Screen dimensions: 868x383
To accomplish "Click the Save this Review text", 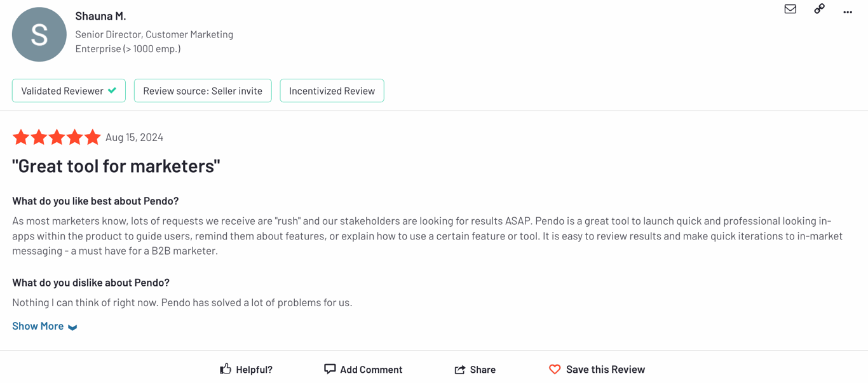I will point(605,370).
